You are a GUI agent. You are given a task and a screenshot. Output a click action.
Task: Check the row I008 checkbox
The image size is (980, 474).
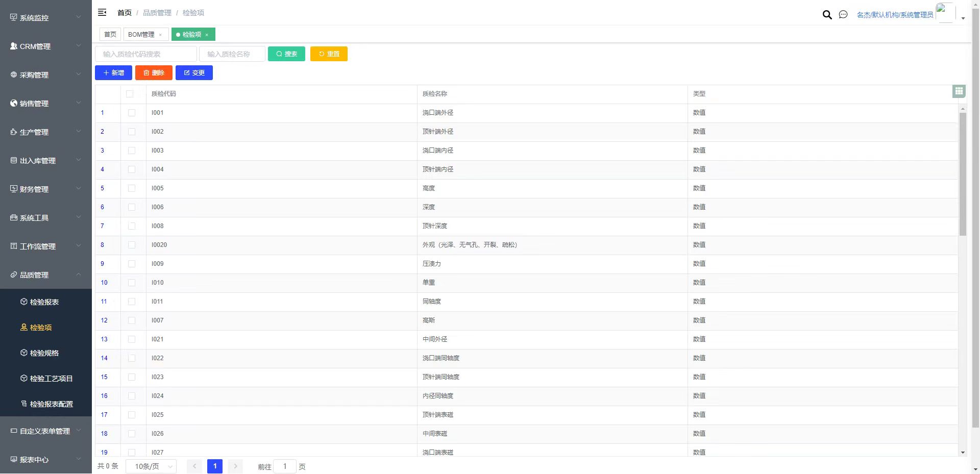click(132, 226)
